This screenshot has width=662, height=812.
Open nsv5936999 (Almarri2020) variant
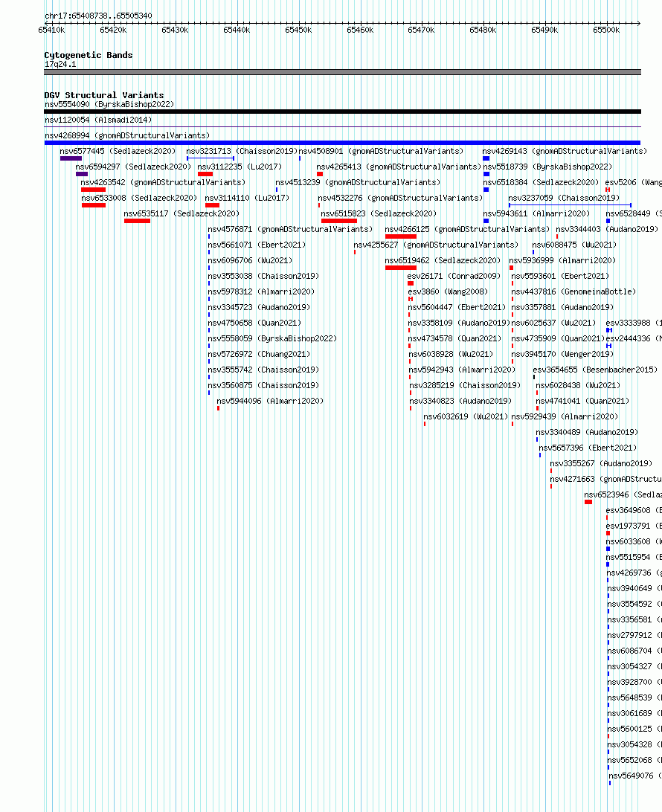pyautogui.click(x=562, y=260)
